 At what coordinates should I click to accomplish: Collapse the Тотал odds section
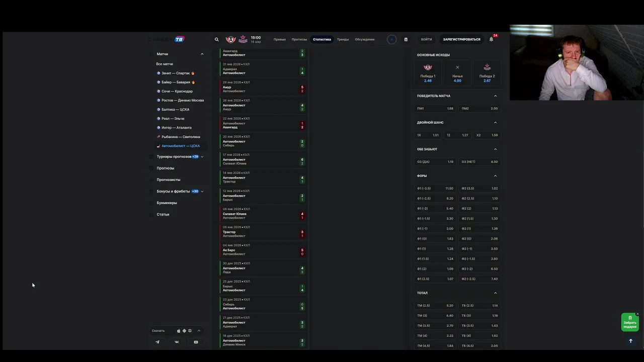tap(495, 293)
